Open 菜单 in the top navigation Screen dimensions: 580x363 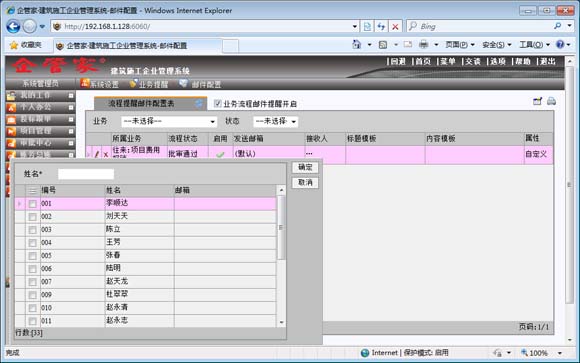pyautogui.click(x=448, y=62)
